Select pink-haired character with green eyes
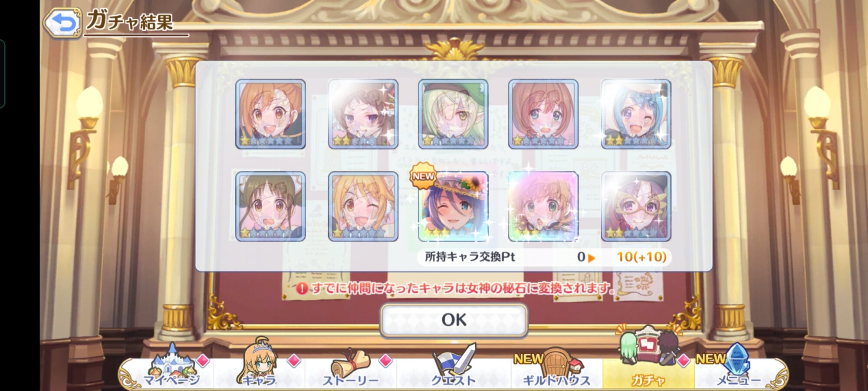Screen dimensions: 868x391 tap(543, 114)
